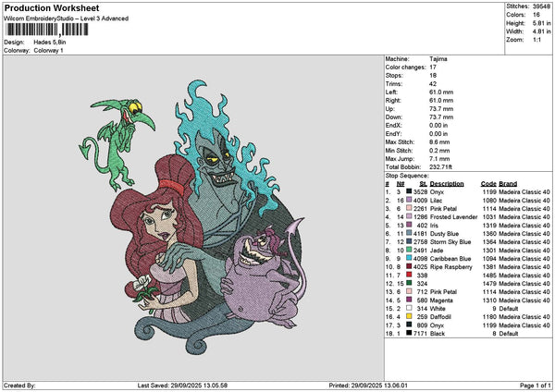This screenshot has width=555, height=392.
Task: Click thread code '1080' in the Lilac row
Action: point(489,201)
